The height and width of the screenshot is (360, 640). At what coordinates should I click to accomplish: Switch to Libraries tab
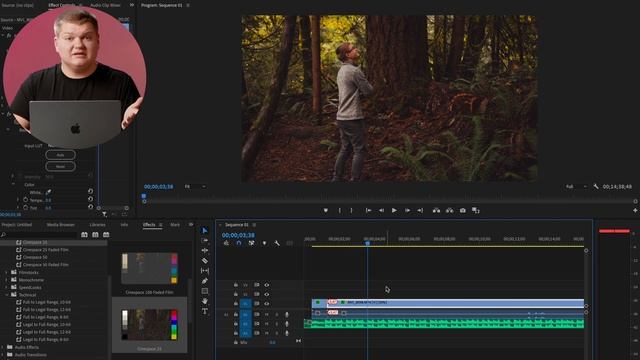[97, 225]
